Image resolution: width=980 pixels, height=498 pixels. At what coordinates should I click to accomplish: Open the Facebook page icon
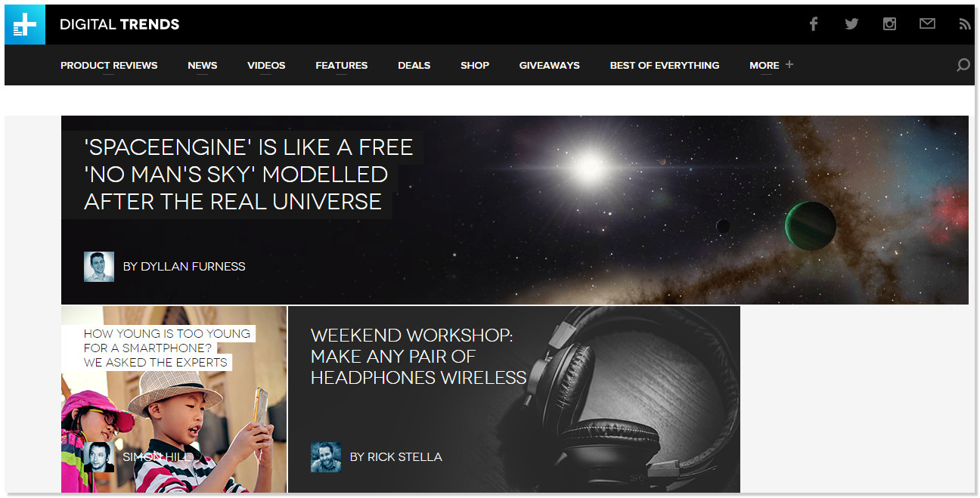(814, 23)
